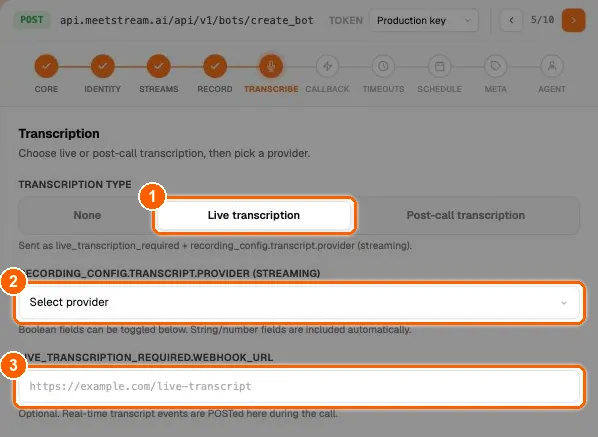Click the AGENT step label
This screenshot has width=598, height=437.
click(x=552, y=89)
